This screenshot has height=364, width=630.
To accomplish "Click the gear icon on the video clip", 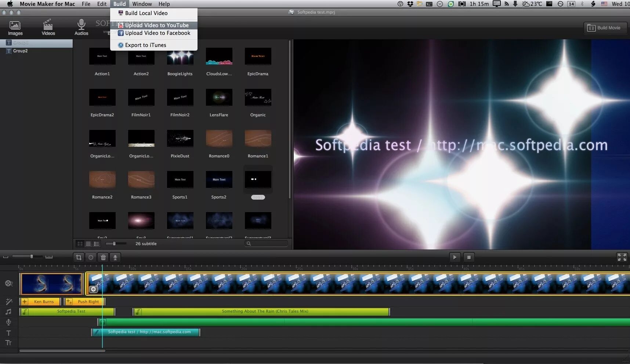I will tap(94, 289).
